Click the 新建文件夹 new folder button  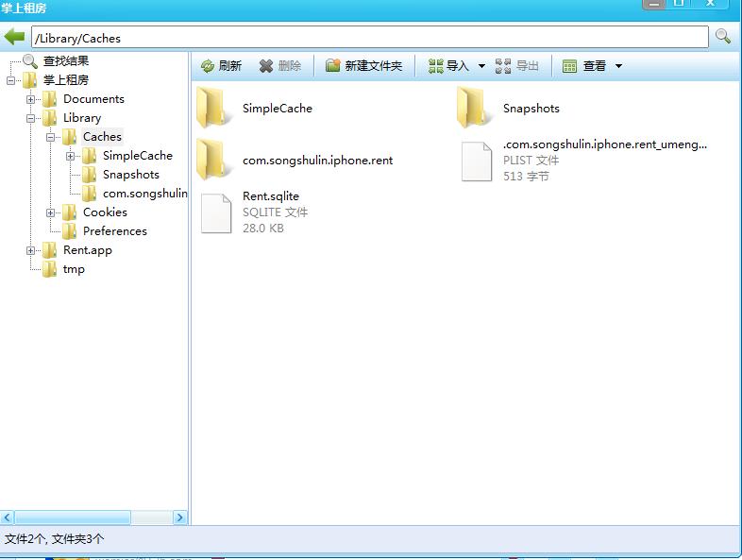(363, 66)
